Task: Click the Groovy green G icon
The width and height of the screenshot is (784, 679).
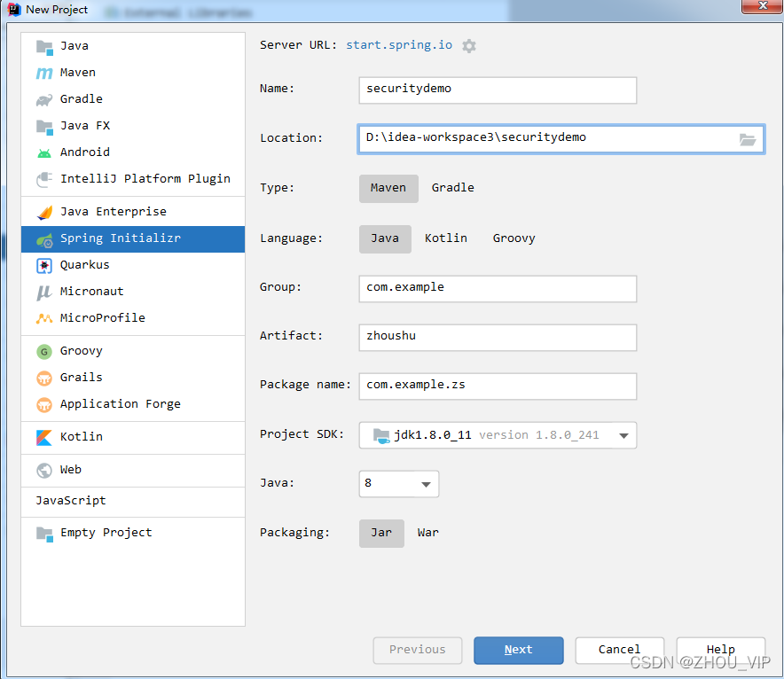Action: click(44, 352)
